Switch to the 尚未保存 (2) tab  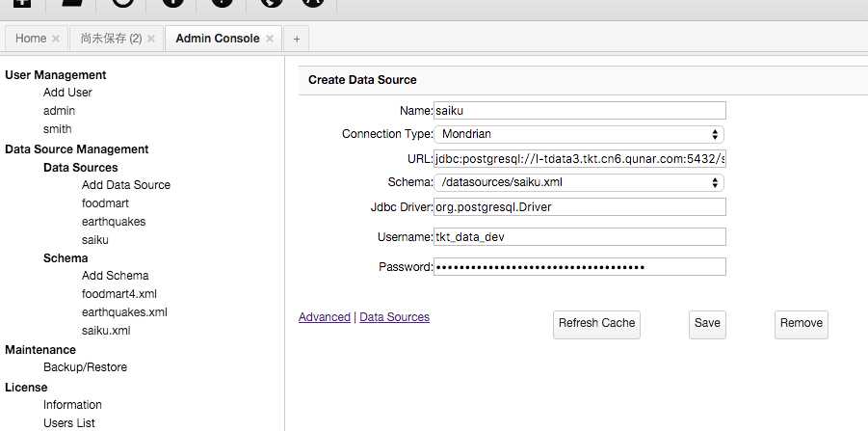pyautogui.click(x=110, y=39)
